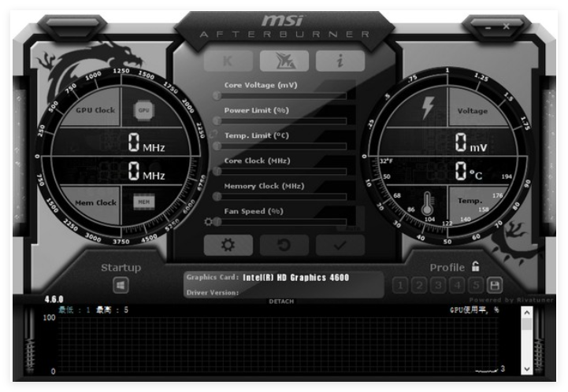Viewport: 568px width, 392px height.
Task: Select profile slot 4
Action: (457, 286)
